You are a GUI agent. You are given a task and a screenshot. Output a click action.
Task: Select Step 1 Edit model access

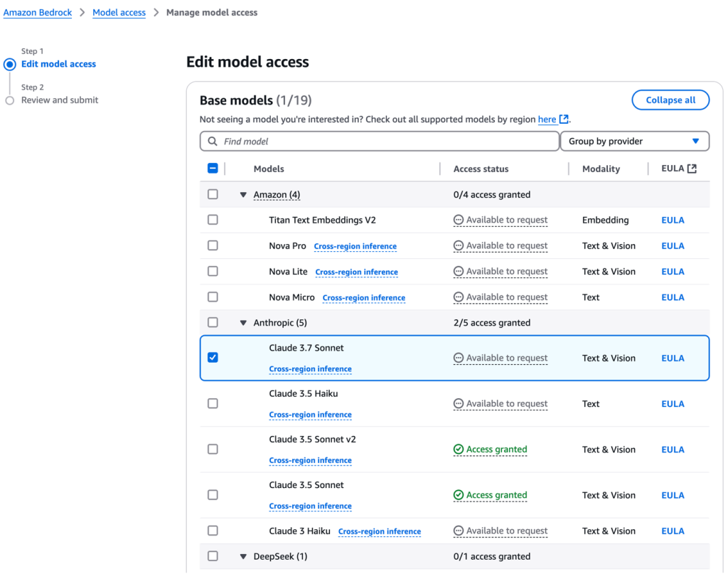[x=58, y=64]
